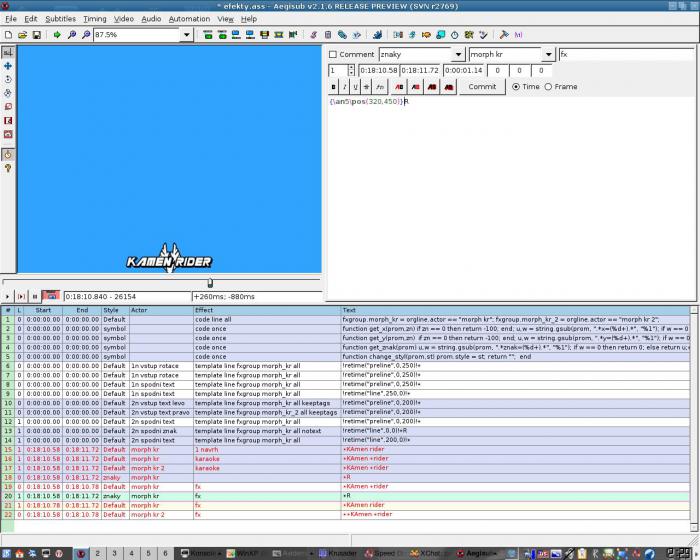Apply strikeout to the subtitle text
700x560 pixels.
[367, 87]
